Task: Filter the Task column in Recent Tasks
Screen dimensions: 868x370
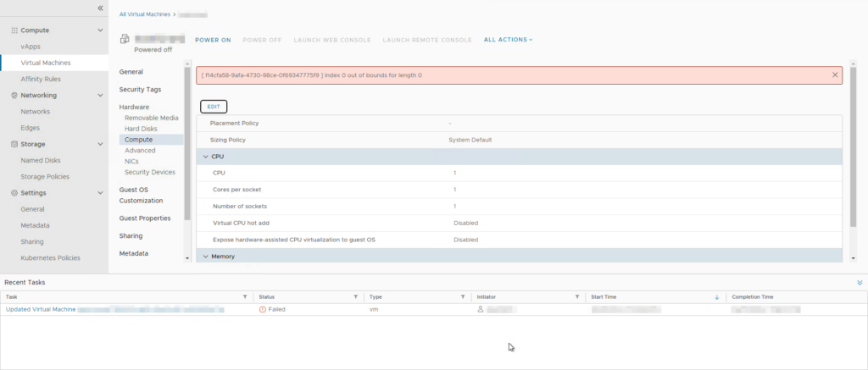Action: [245, 297]
